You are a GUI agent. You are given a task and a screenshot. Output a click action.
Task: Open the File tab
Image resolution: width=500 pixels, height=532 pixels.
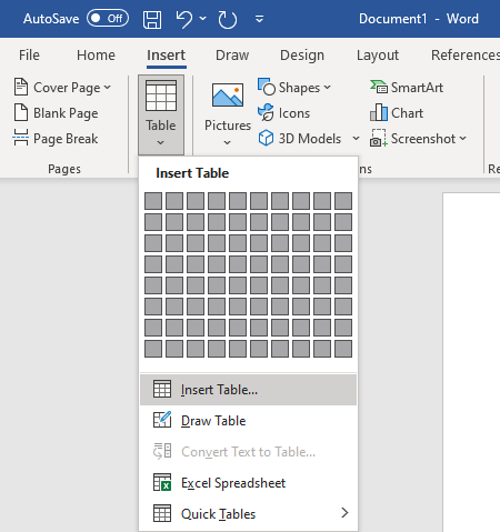pos(29,55)
